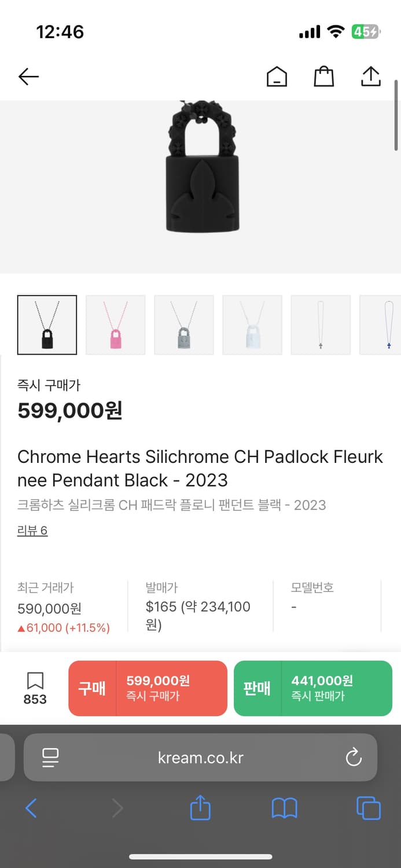Select the black padlock pendant thumbnail
401x868 pixels.
47,325
